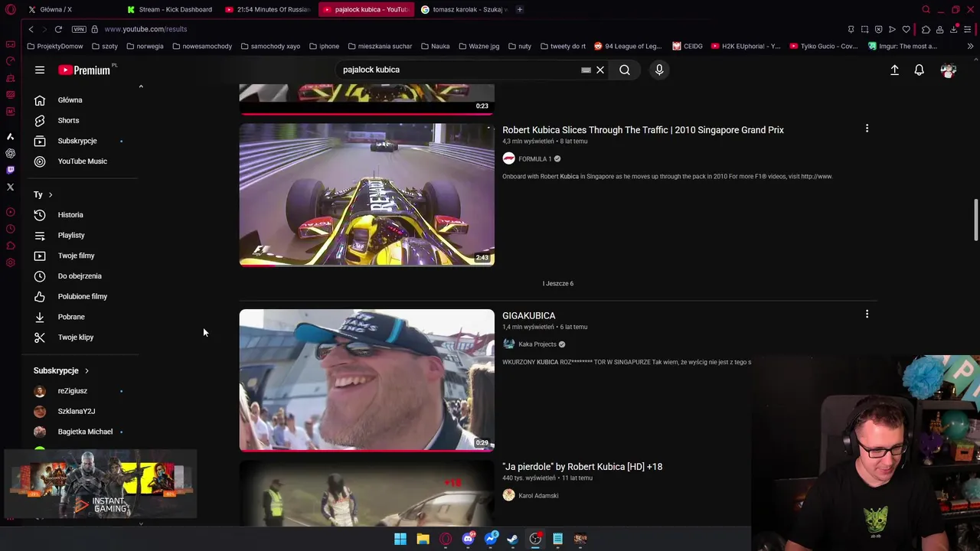
Task: Open the Imgur bookmark
Action: tap(903, 46)
